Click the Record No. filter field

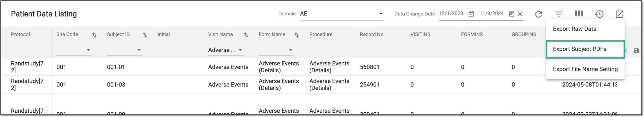[x=377, y=50]
